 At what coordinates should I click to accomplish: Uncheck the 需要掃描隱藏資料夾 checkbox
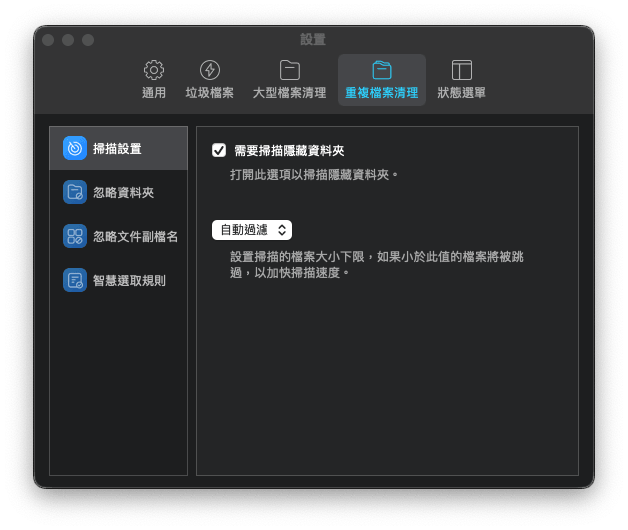point(219,151)
